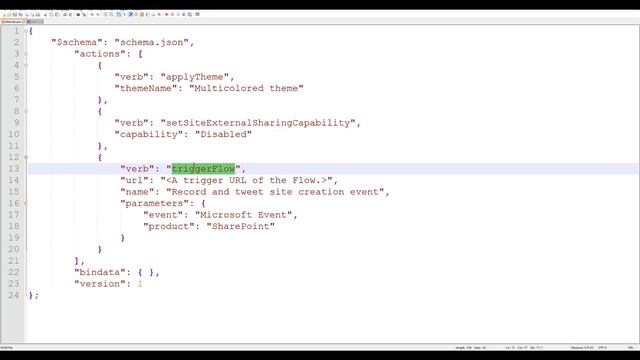Click the highlighted word triggerFlow
Image resolution: width=640 pixels, height=360 pixels.
point(203,169)
